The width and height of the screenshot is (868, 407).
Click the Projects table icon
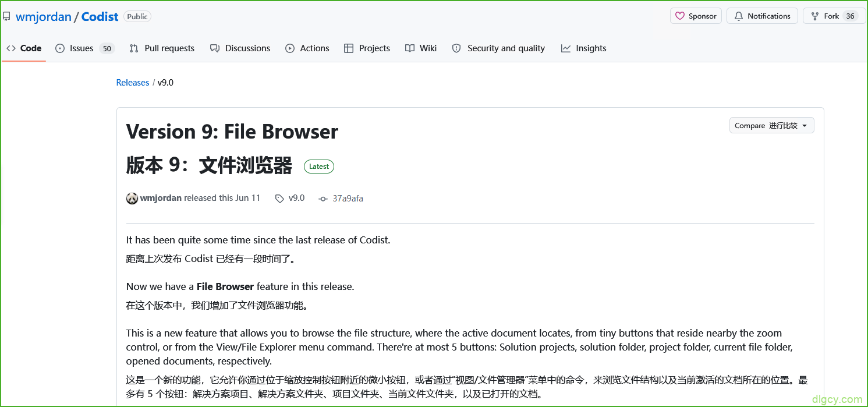pyautogui.click(x=349, y=48)
